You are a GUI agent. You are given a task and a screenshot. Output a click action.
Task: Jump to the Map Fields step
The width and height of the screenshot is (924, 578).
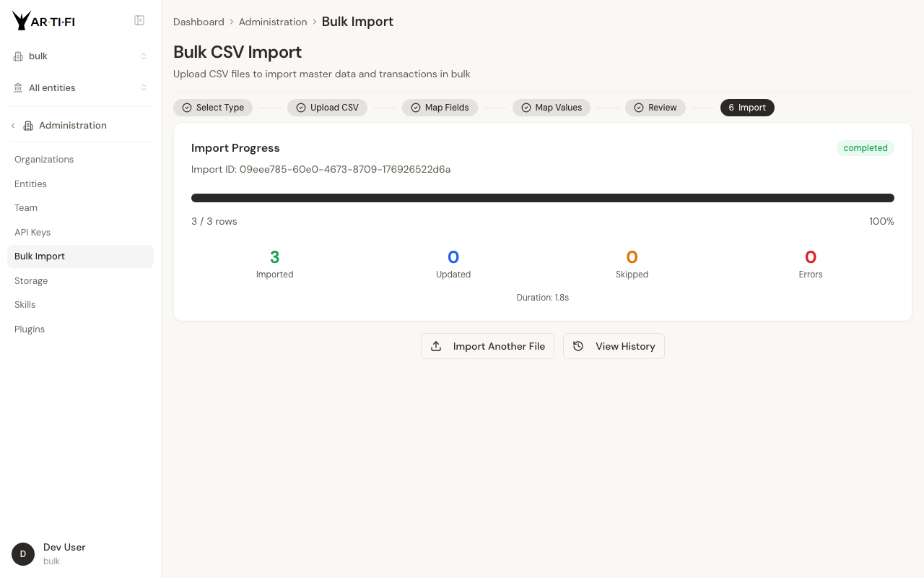tap(440, 108)
